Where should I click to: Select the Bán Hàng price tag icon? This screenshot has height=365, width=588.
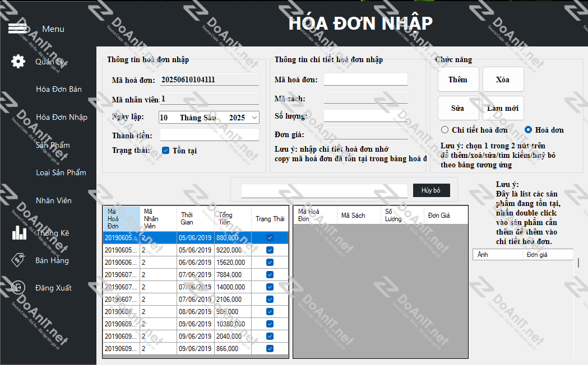(x=19, y=260)
